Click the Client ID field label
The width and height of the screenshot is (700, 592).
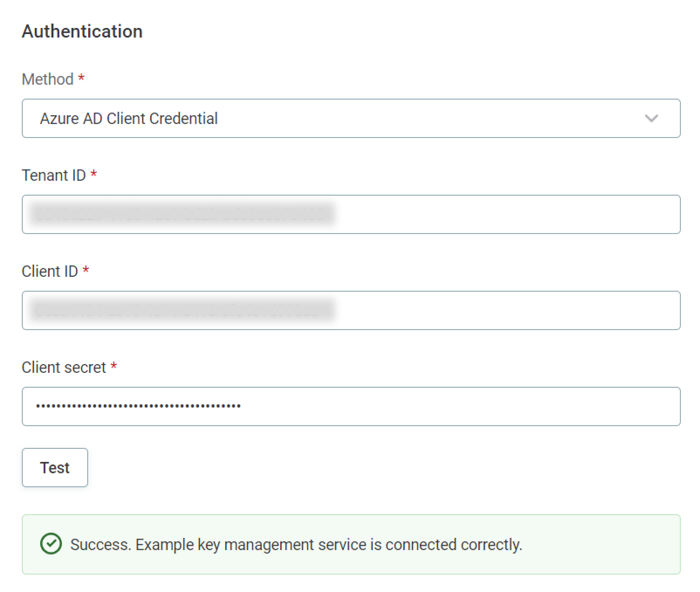click(50, 272)
